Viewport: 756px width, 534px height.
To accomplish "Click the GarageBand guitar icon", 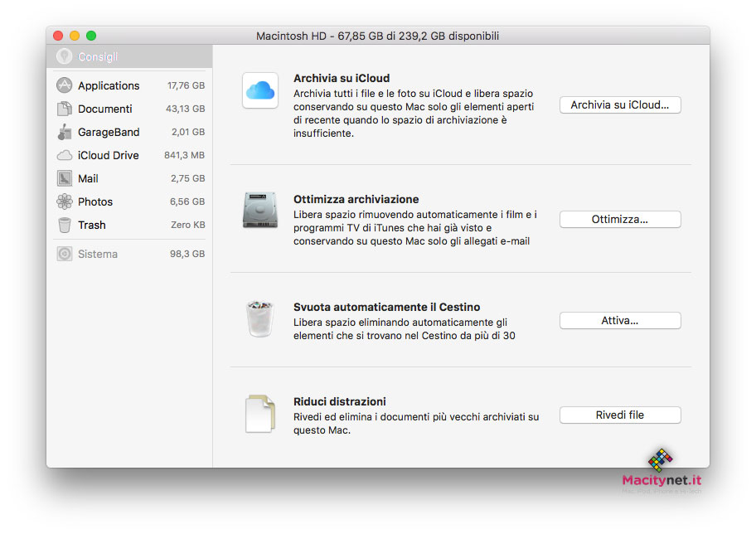I will point(64,132).
